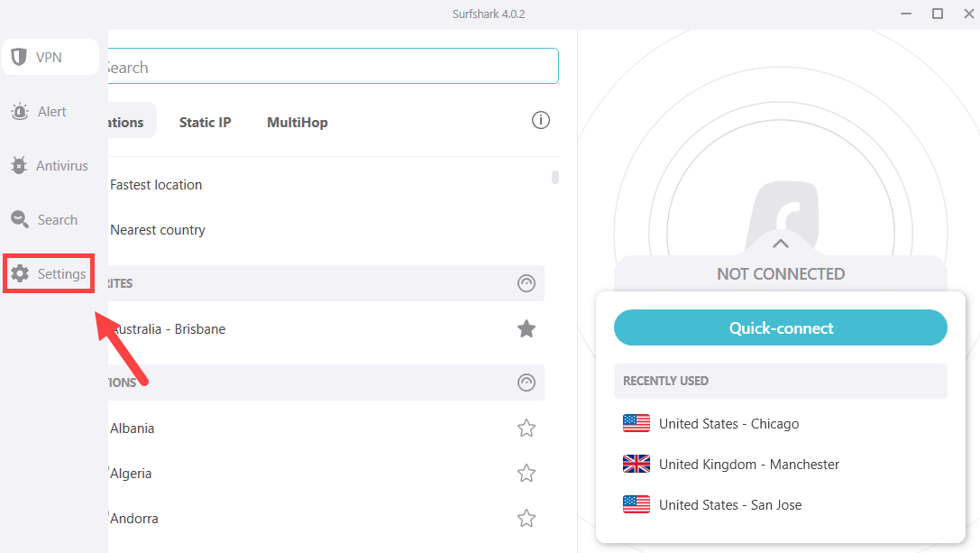Viewport: 980px width, 553px height.
Task: Add Andorra to favorites
Action: tap(527, 518)
